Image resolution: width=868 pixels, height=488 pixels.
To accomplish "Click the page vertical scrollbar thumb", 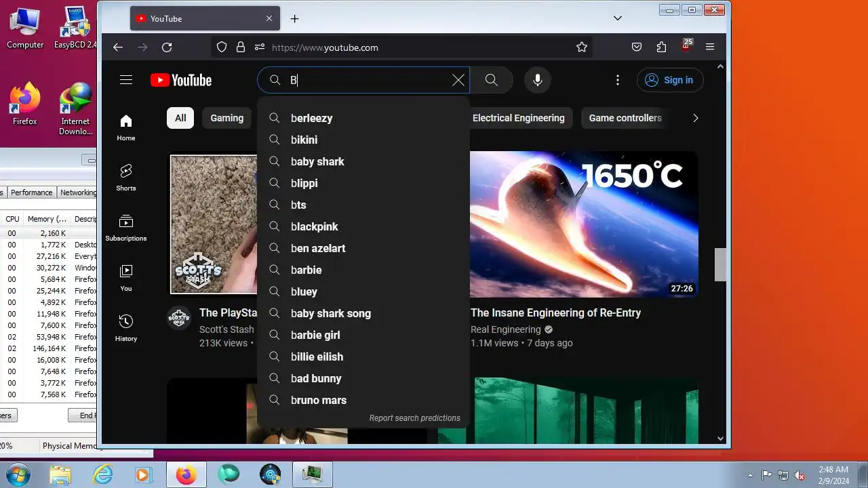I will point(720,264).
